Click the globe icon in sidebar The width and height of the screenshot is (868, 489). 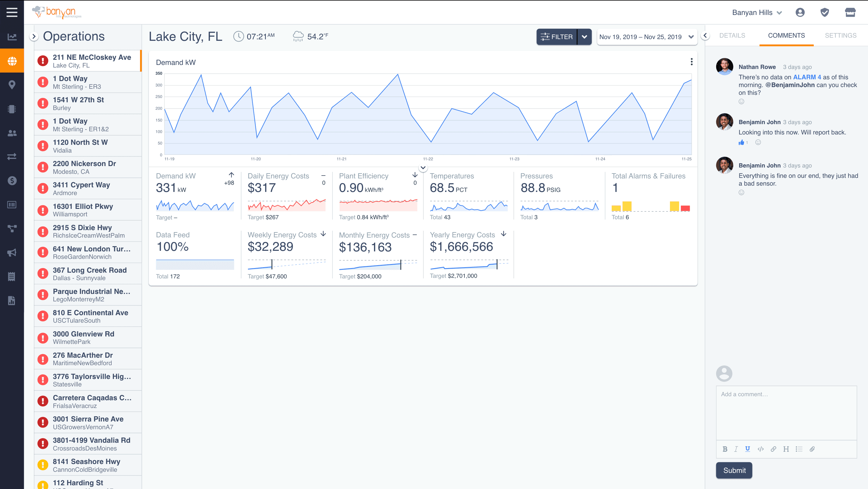pos(12,61)
